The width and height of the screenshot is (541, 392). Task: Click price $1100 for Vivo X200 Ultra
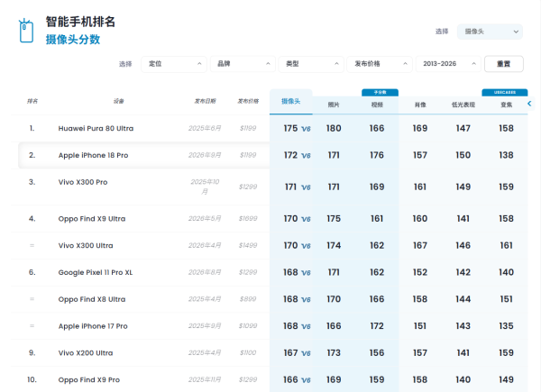248,353
